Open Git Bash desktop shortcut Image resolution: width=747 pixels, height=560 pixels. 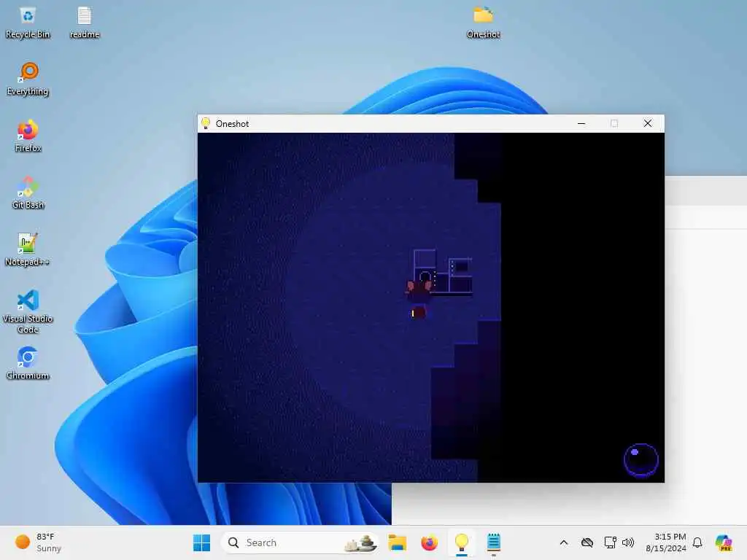point(28,192)
